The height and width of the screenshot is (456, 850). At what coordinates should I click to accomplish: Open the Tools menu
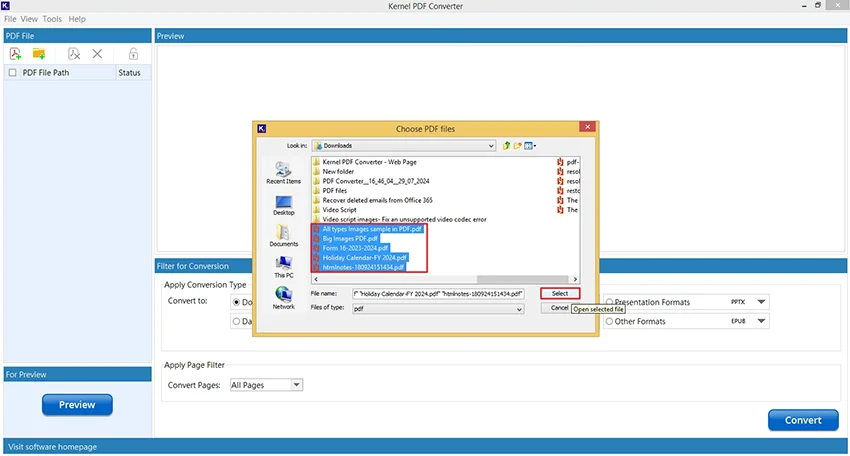pos(52,19)
